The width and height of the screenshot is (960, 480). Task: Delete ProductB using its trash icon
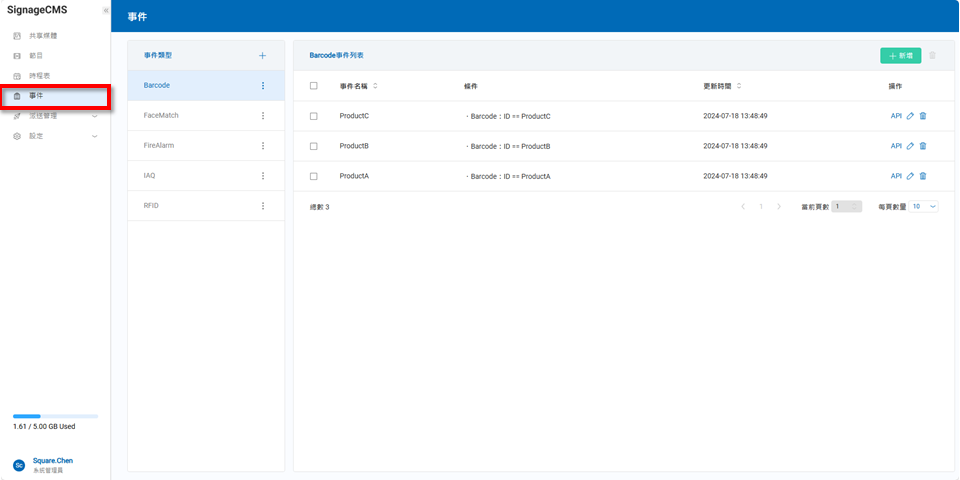pyautogui.click(x=923, y=146)
